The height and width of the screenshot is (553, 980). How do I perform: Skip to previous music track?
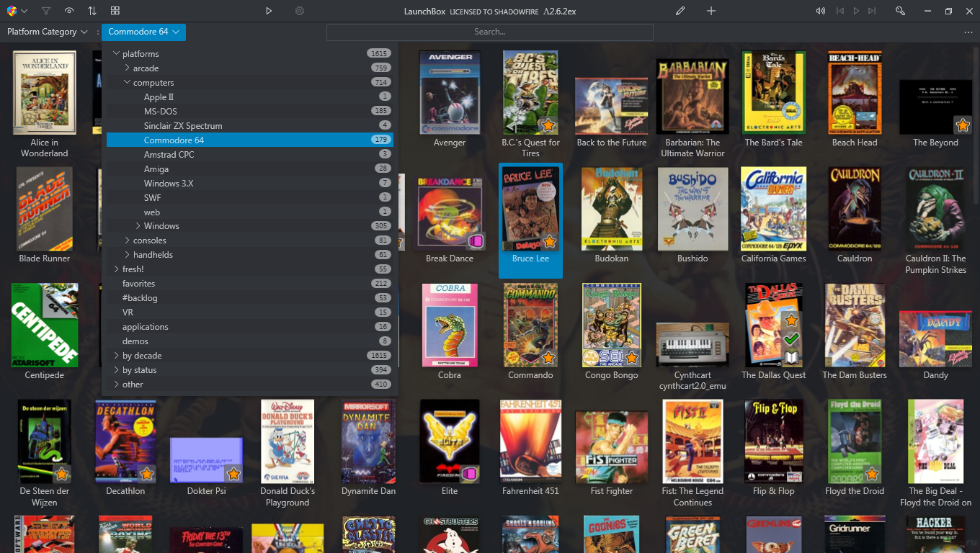(x=840, y=11)
